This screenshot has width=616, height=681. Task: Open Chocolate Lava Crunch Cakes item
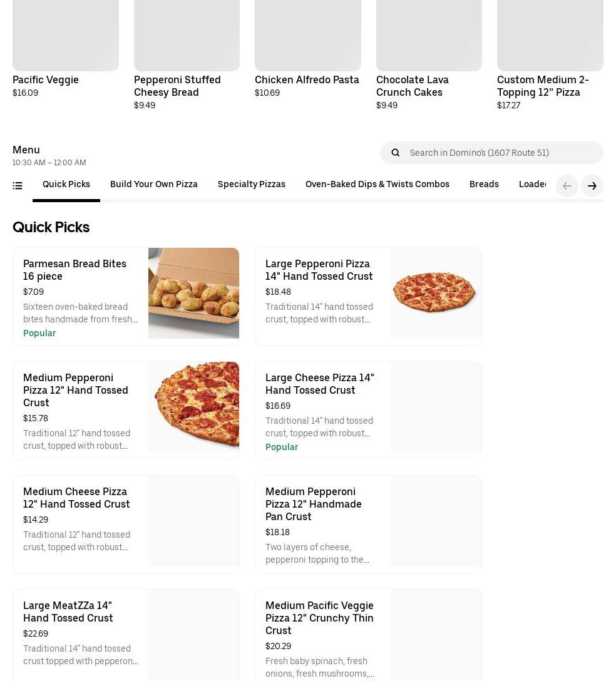412,86
